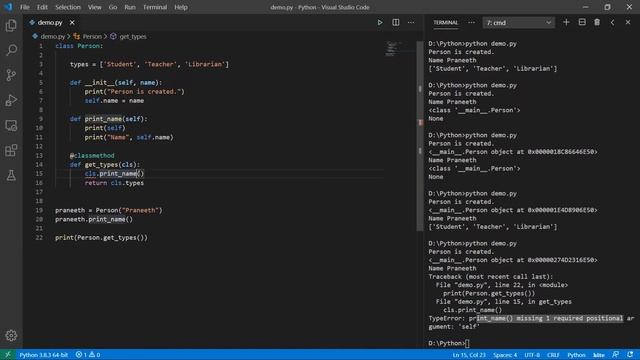Open the Extensions view
Image resolution: width=640 pixels, height=360 pixels.
(11, 150)
